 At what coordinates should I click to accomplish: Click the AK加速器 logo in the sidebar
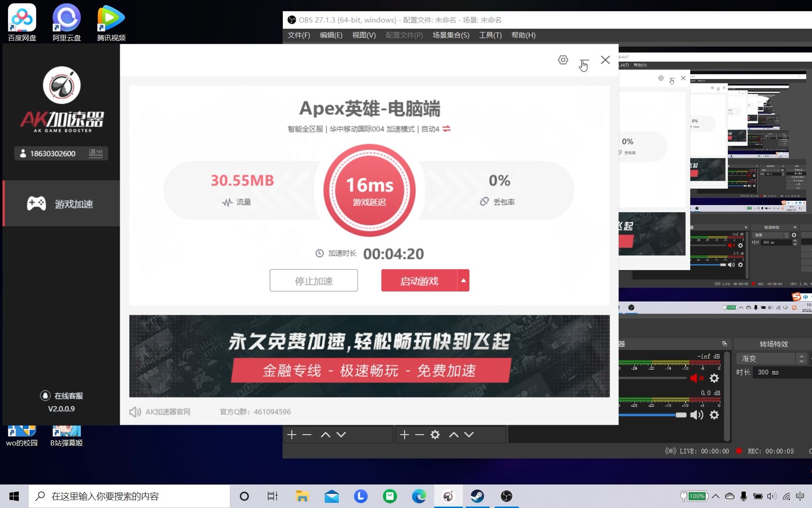coord(62,99)
